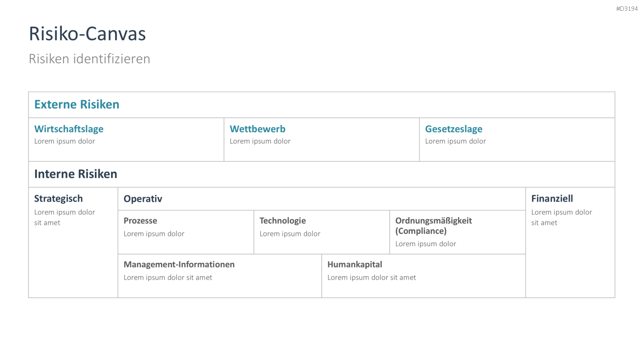Click the #D3194 slide ID label
The image size is (644, 362).
pos(627,9)
